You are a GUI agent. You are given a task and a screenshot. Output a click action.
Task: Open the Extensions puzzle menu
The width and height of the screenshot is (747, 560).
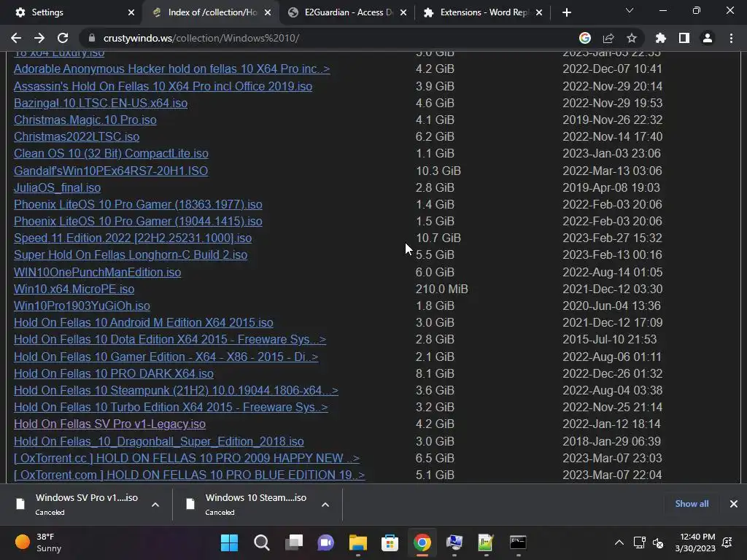[660, 38]
